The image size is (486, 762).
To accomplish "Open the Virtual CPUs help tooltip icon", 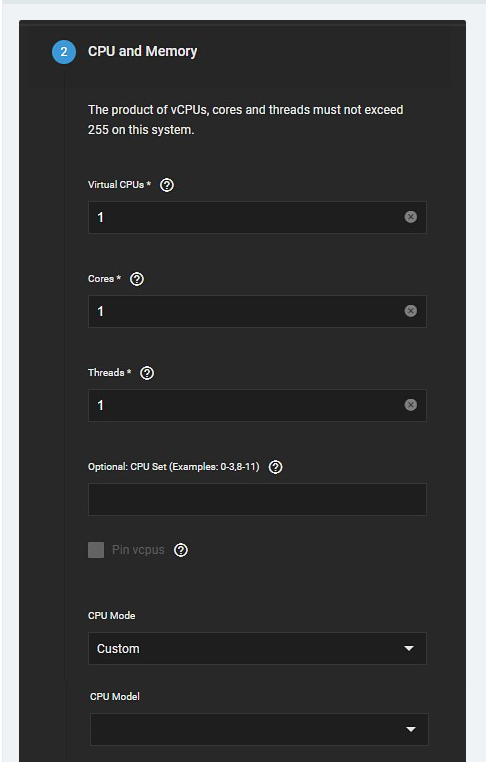I will pyautogui.click(x=167, y=185).
